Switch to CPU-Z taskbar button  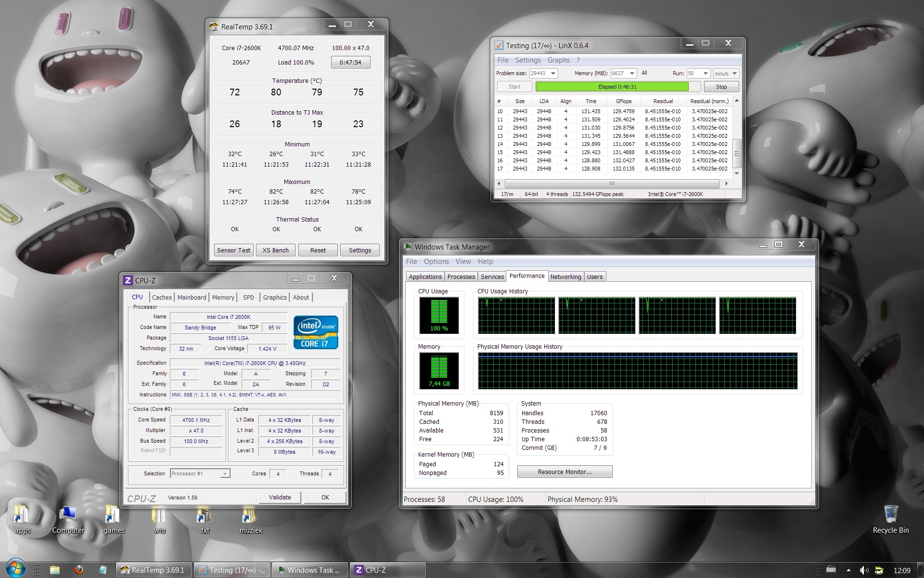pos(388,570)
